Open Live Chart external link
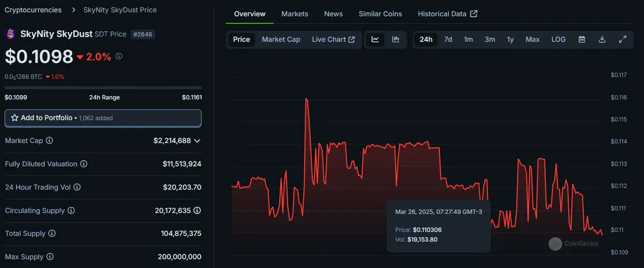Screen dimensions: 644x268 (333, 39)
